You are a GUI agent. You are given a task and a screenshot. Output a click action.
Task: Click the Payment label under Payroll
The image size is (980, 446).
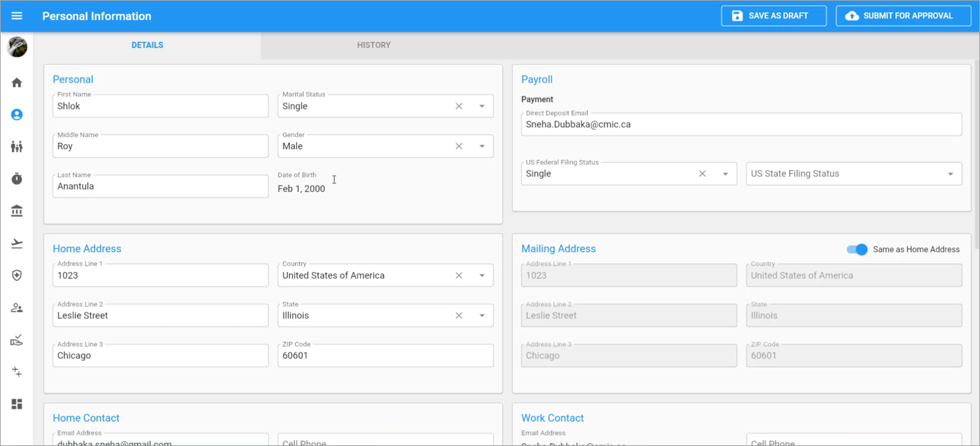pyautogui.click(x=537, y=99)
